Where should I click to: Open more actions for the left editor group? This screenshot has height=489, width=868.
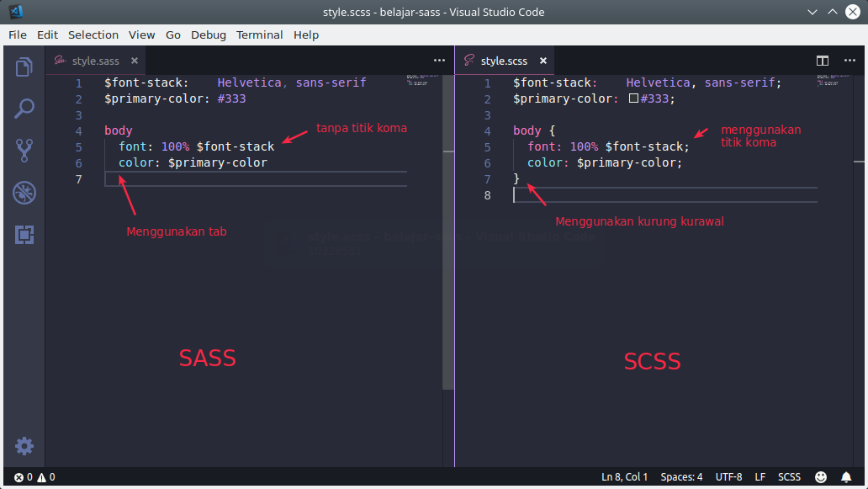(x=439, y=61)
